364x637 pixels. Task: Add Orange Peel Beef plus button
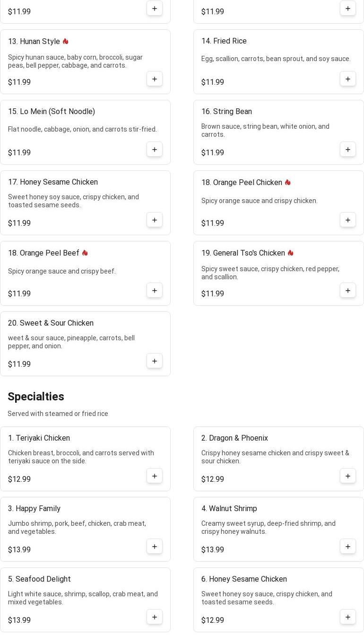point(155,291)
